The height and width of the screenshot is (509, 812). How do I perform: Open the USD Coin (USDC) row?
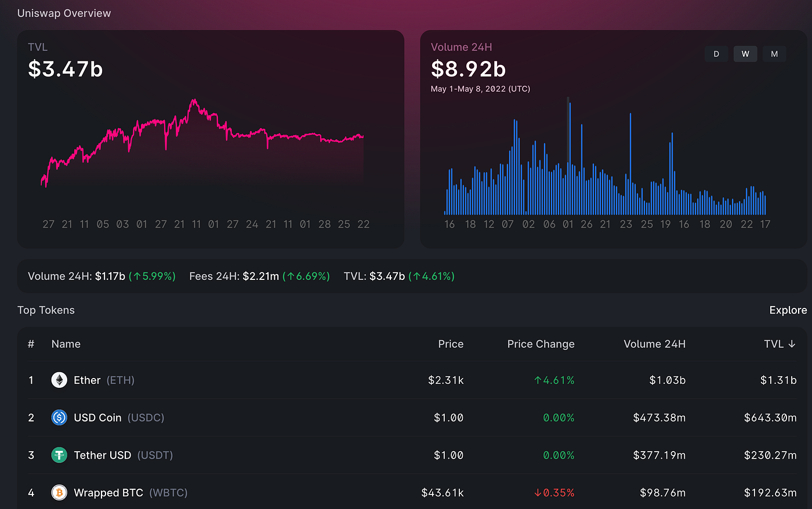point(412,417)
